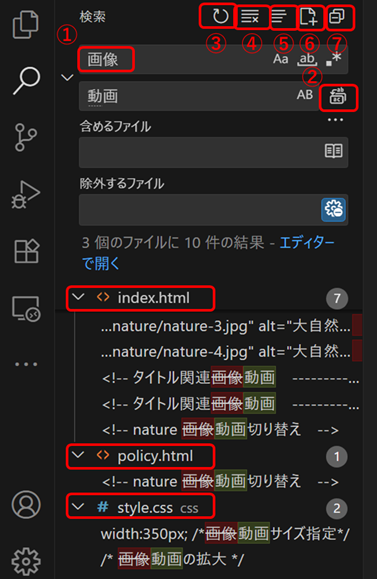Viewport: 377px width, 579px height.
Task: Toggle search only in open editors
Action: click(333, 151)
